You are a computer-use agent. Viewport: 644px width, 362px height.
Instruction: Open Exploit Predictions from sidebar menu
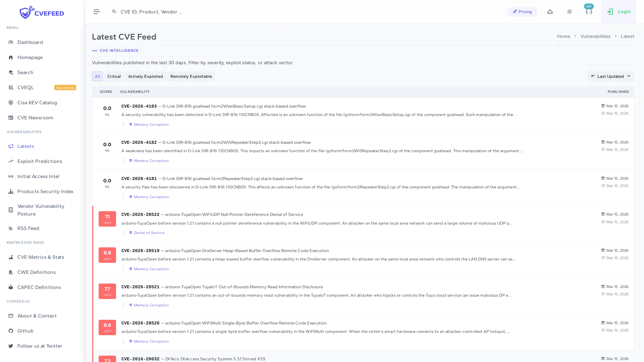[x=40, y=161]
